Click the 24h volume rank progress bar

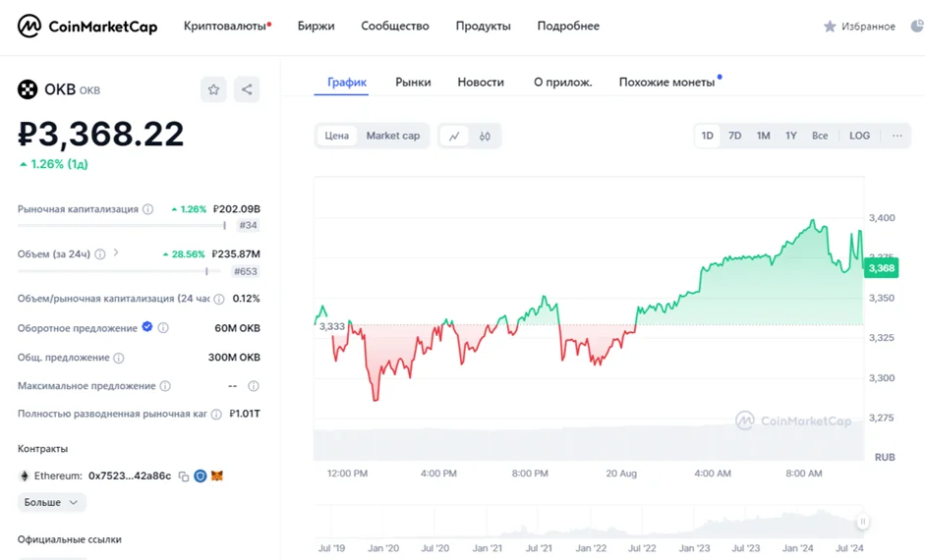(119, 271)
